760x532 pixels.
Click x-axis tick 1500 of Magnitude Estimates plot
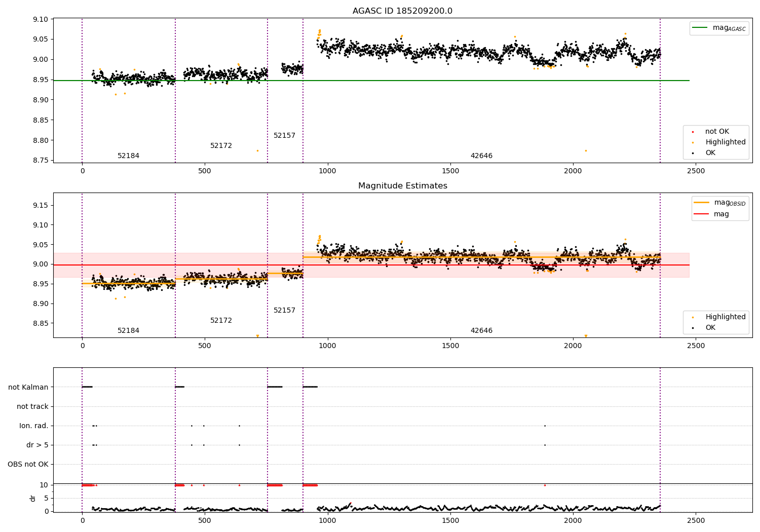tap(450, 346)
